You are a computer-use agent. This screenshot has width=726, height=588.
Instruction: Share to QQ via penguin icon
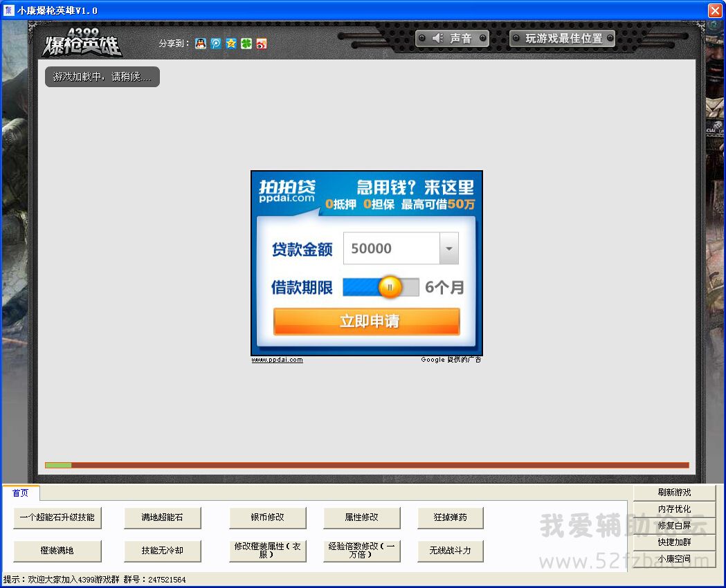[201, 44]
